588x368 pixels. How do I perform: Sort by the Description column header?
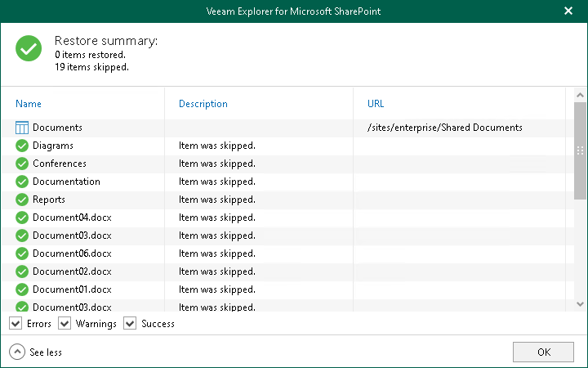coord(203,104)
